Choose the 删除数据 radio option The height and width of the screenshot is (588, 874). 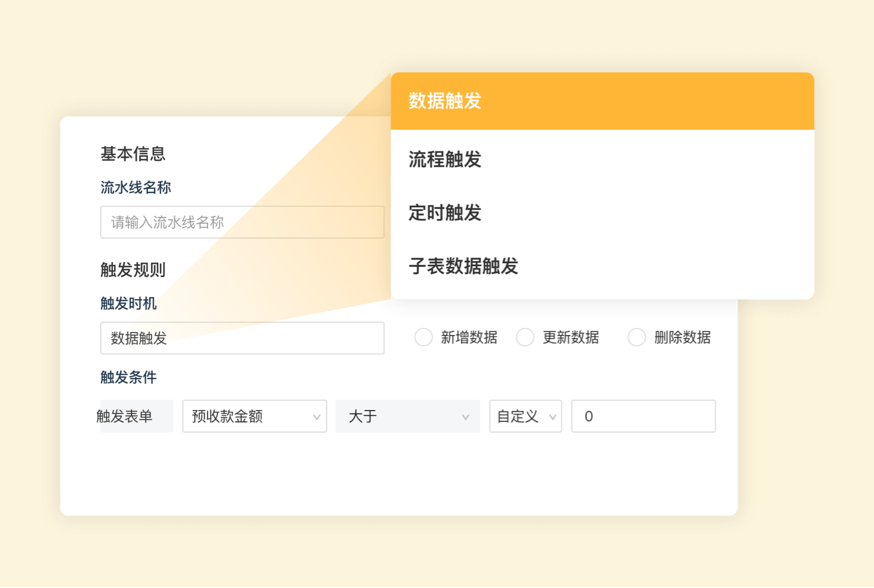pyautogui.click(x=637, y=337)
